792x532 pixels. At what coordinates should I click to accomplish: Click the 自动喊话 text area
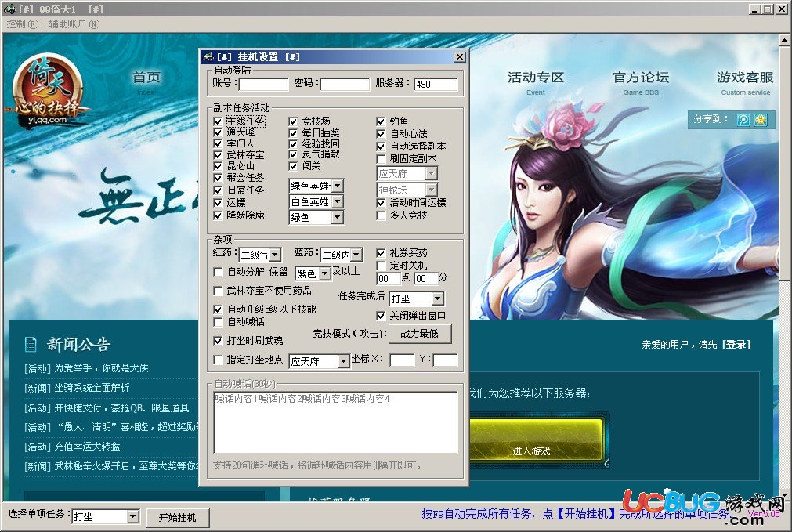pyautogui.click(x=335, y=422)
